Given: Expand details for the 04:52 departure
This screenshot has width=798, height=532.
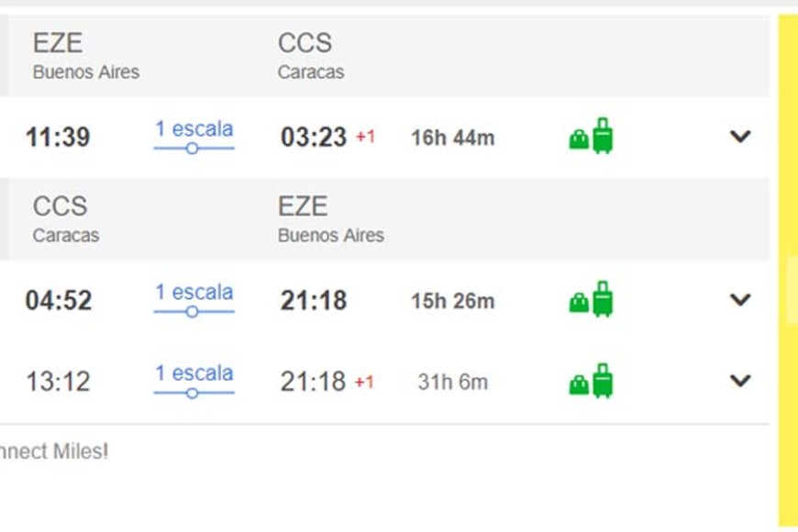Looking at the screenshot, I should (x=739, y=300).
